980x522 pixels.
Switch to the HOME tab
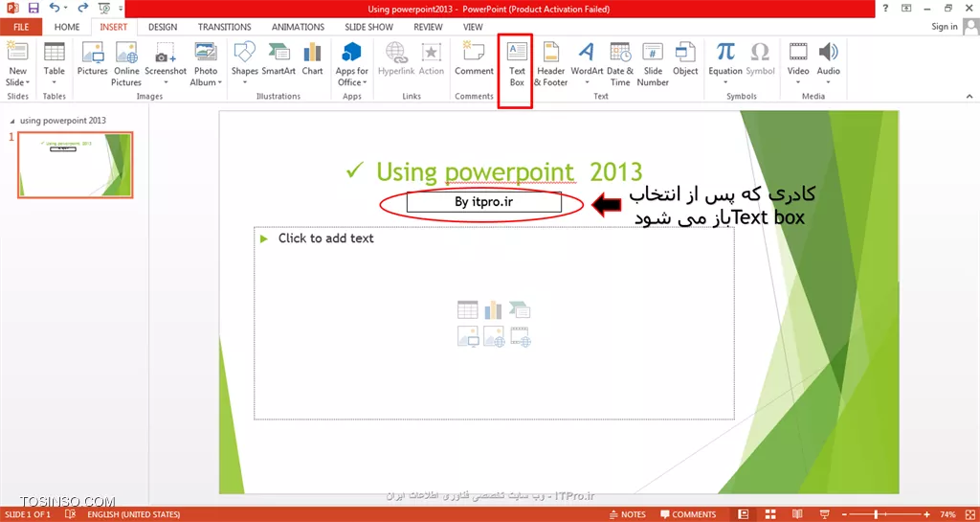67,27
